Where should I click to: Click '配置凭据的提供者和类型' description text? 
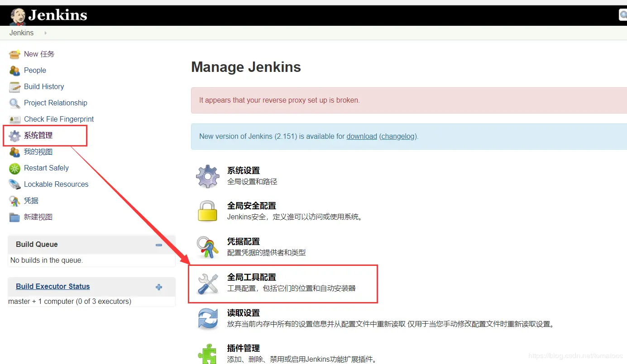(267, 252)
